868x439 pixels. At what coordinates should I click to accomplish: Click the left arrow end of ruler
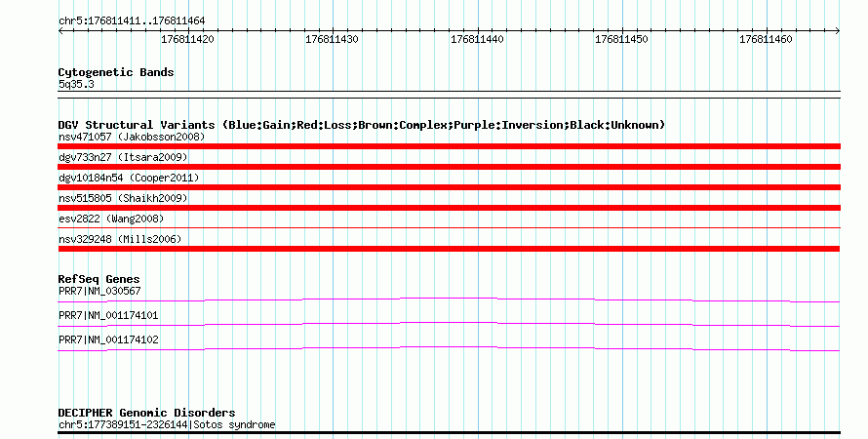[x=60, y=31]
